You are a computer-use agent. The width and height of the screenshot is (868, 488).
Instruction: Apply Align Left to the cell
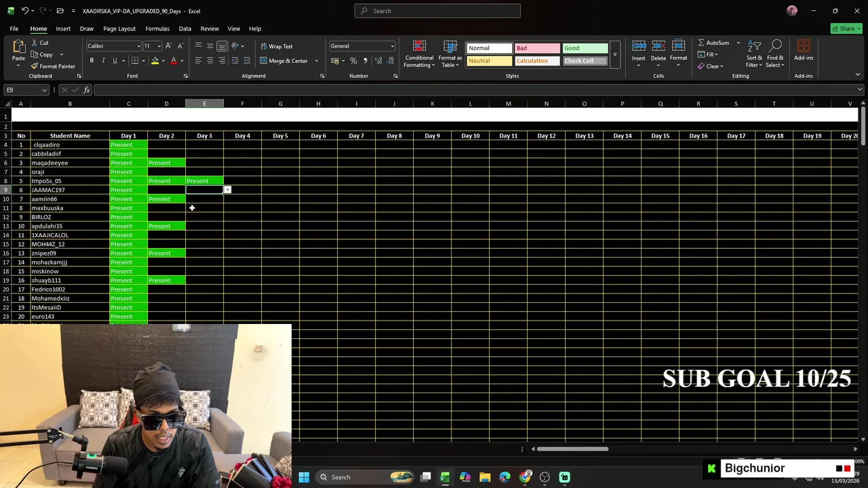click(198, 60)
